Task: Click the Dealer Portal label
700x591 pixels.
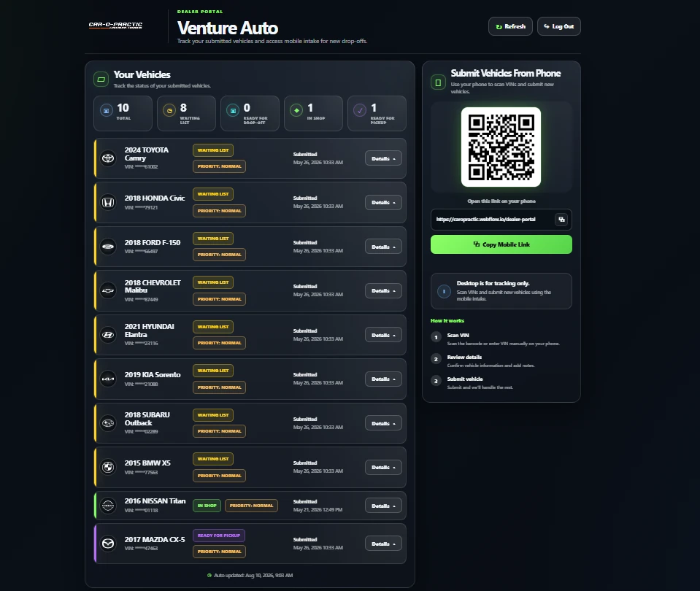Action: [x=200, y=12]
